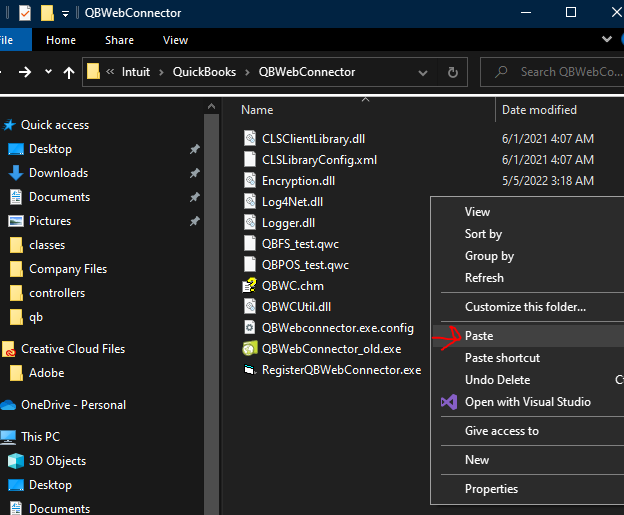This screenshot has height=515, width=624.
Task: Select the QBWCUtil.dll file icon
Action: pyautogui.click(x=250, y=306)
